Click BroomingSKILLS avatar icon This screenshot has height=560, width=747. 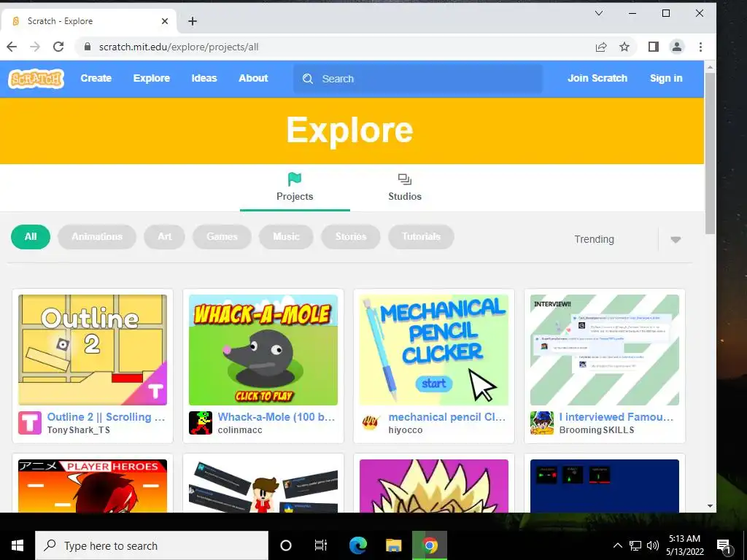pyautogui.click(x=542, y=423)
